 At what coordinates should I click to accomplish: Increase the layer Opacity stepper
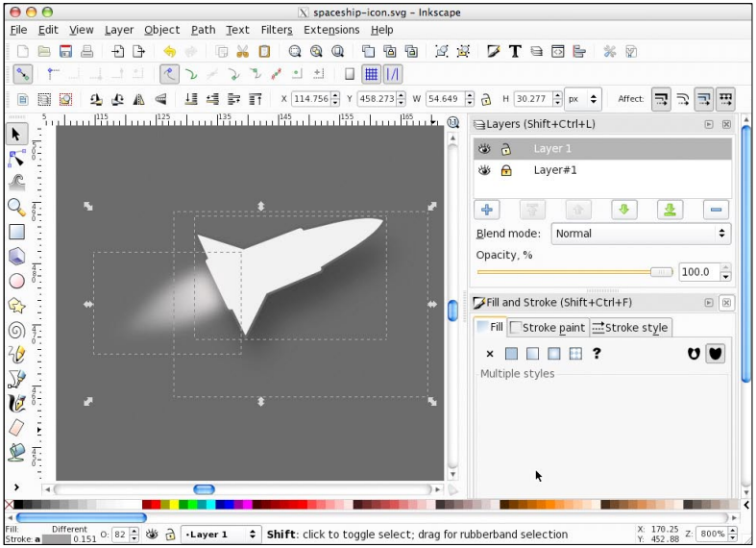pyautogui.click(x=725, y=267)
